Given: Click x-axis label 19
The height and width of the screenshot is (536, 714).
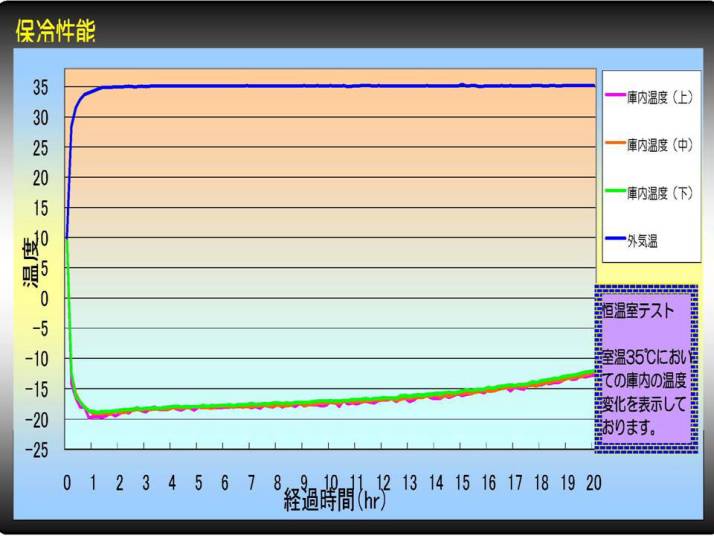Looking at the screenshot, I should coord(568,483).
